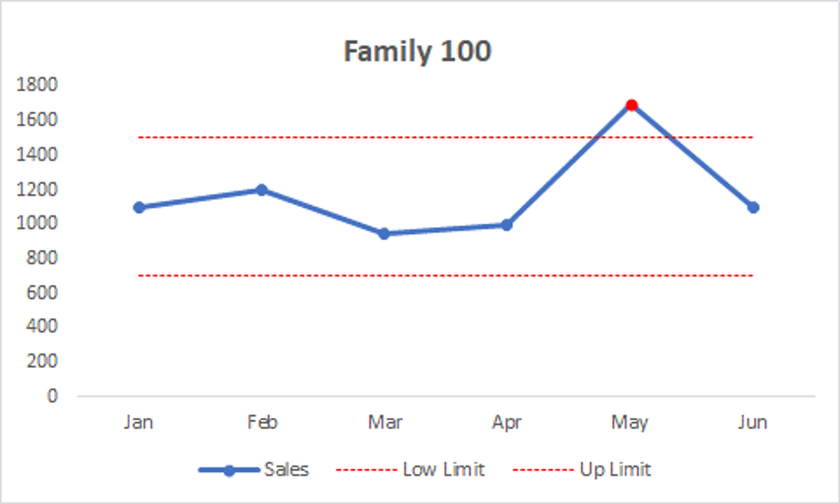840x504 pixels.
Task: Select the 1000 value axis label
Action: click(x=38, y=223)
